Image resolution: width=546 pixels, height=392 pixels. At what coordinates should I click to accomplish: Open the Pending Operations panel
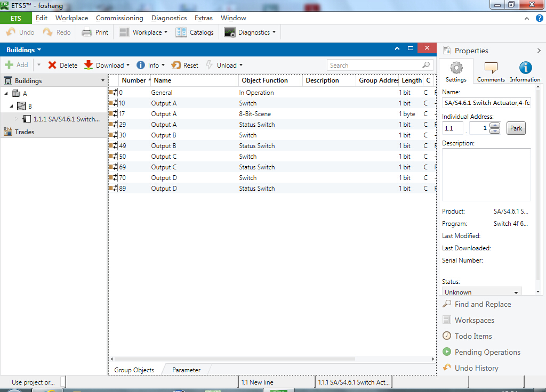click(x=487, y=352)
